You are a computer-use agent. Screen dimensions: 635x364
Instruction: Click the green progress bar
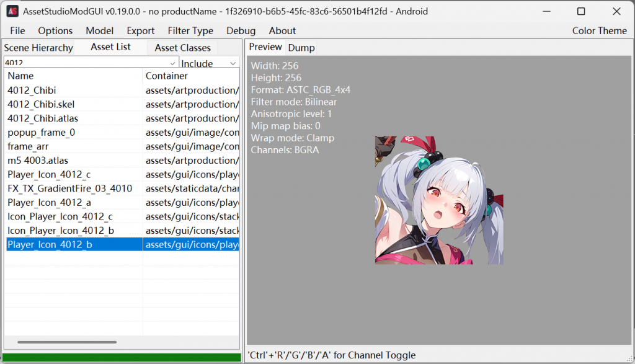[x=122, y=358]
